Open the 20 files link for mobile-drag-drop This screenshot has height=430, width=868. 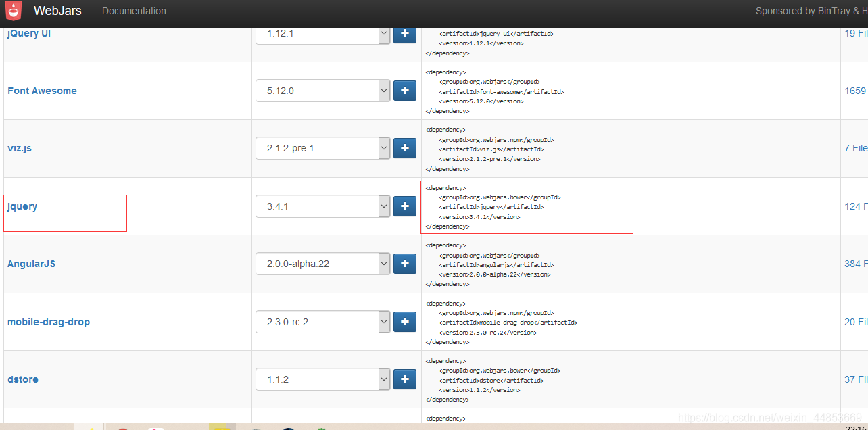pyautogui.click(x=856, y=322)
